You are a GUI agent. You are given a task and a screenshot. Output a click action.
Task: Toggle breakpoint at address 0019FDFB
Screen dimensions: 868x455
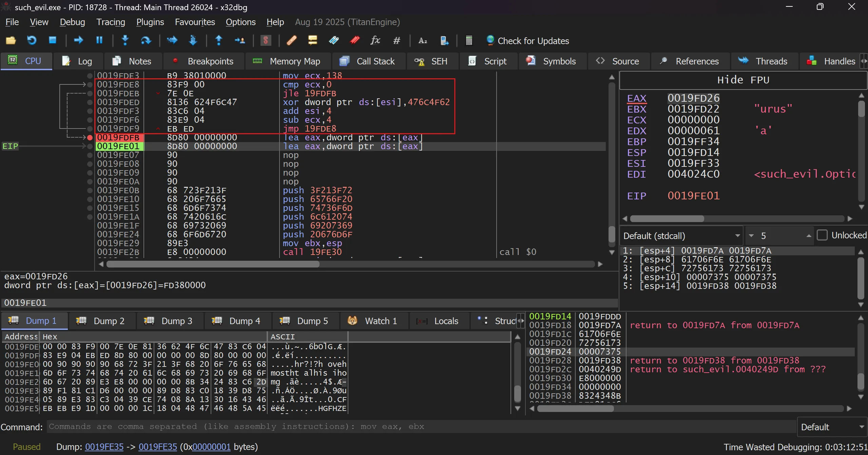pos(90,137)
